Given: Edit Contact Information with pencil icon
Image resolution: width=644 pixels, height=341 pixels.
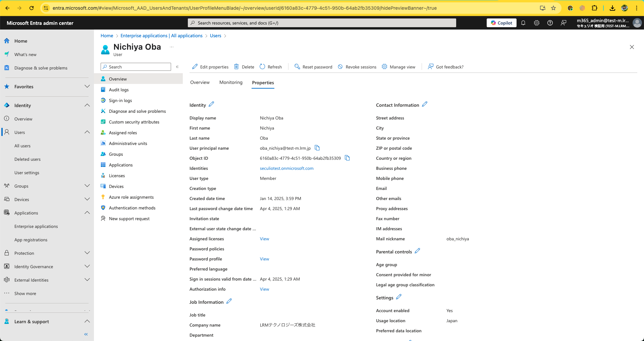Looking at the screenshot, I should pos(425,104).
